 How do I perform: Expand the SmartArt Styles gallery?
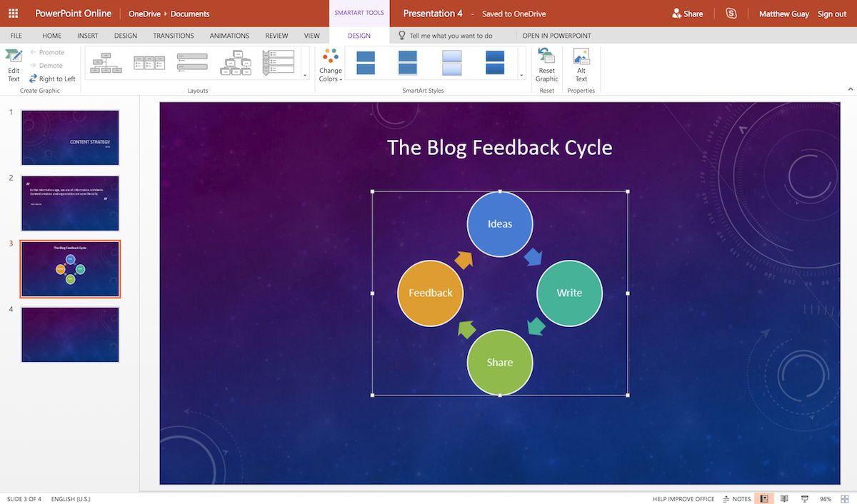point(521,74)
